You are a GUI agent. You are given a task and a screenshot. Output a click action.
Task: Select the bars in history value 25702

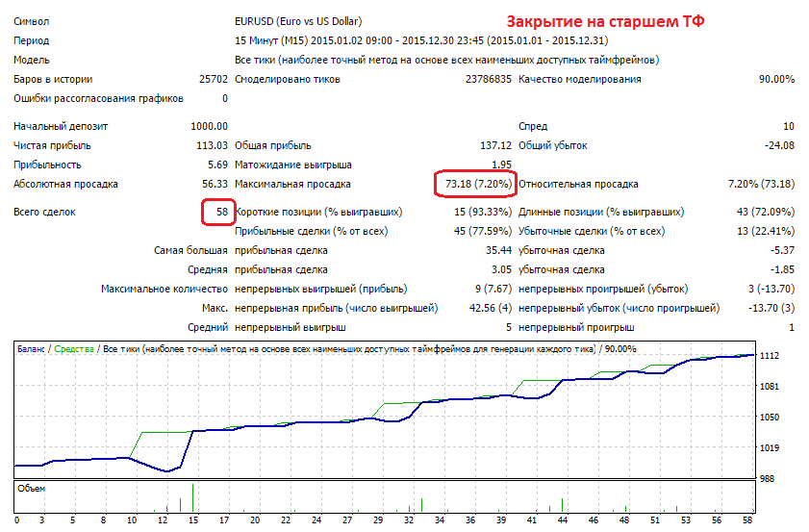coord(214,79)
